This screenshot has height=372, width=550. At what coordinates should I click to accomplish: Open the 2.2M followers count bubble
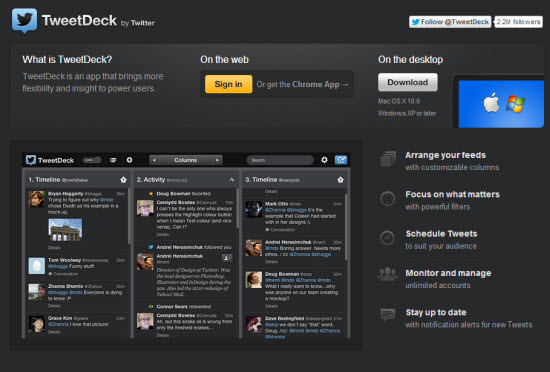point(518,22)
